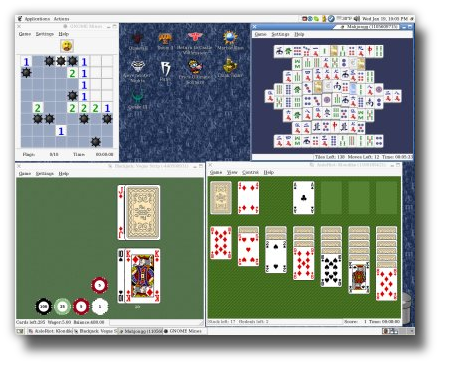Launch the Marble Blast desktop icon
Viewport: 450px width, 365px height.
click(230, 40)
